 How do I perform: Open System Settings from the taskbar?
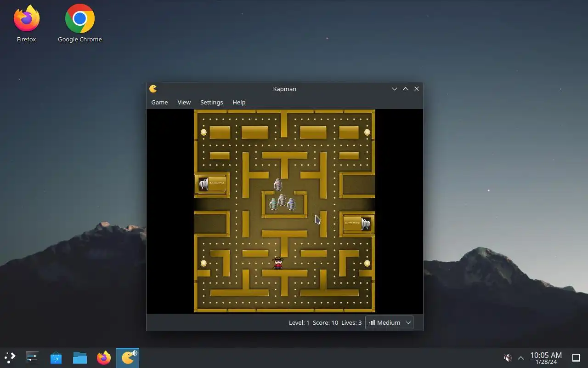click(x=32, y=358)
